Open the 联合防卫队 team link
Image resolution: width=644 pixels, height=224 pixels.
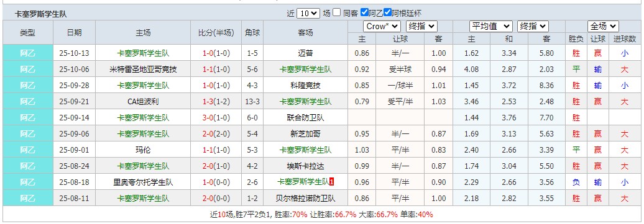coord(306,118)
